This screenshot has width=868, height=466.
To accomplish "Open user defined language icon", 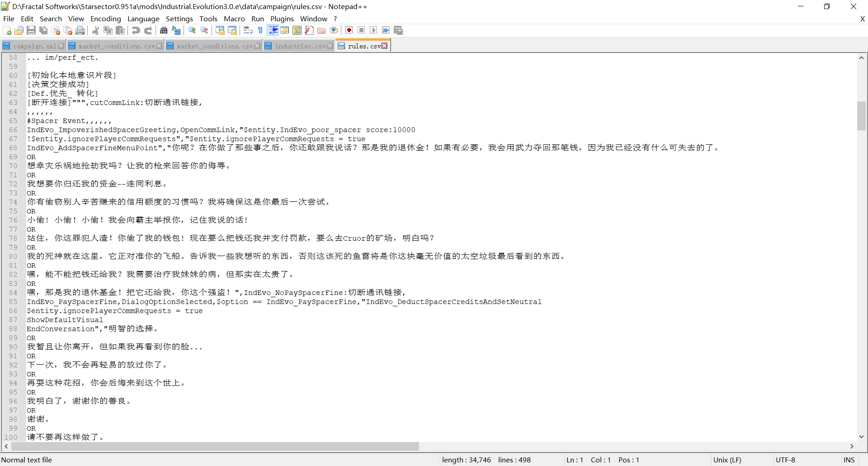I will point(285,30).
